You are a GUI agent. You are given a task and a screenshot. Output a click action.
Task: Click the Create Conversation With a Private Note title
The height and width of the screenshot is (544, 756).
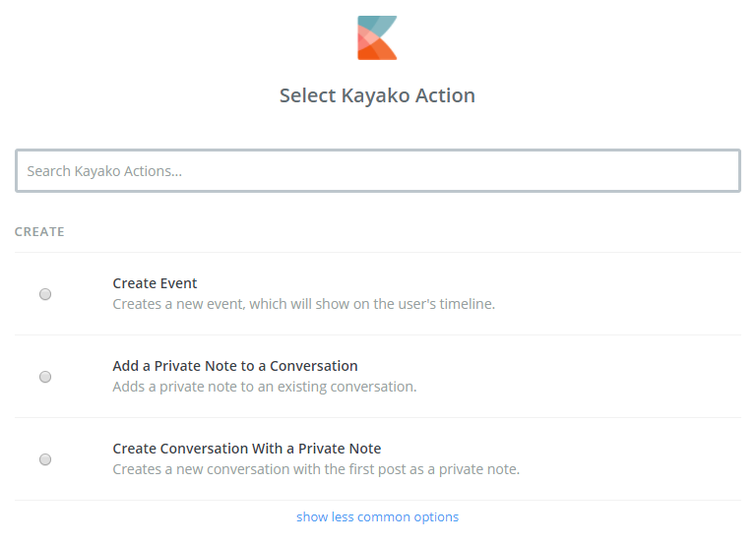pyautogui.click(x=247, y=449)
